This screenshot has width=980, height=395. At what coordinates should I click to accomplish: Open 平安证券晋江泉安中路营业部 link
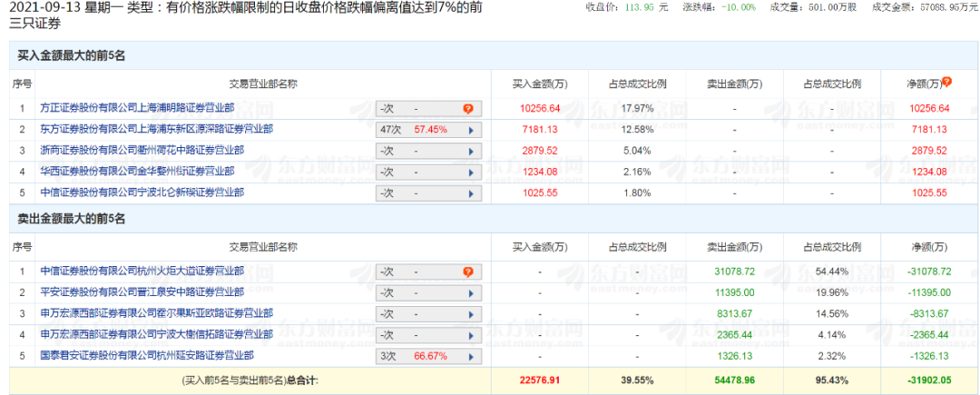coord(142,291)
